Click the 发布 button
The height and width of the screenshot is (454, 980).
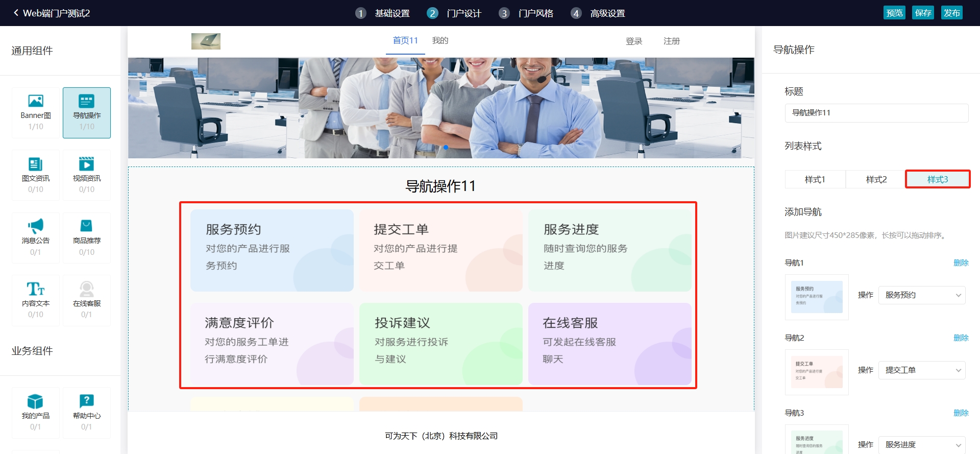coord(951,13)
